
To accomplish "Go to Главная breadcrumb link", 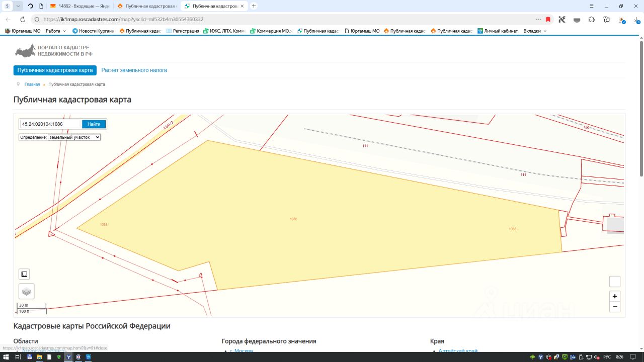I will (32, 84).
